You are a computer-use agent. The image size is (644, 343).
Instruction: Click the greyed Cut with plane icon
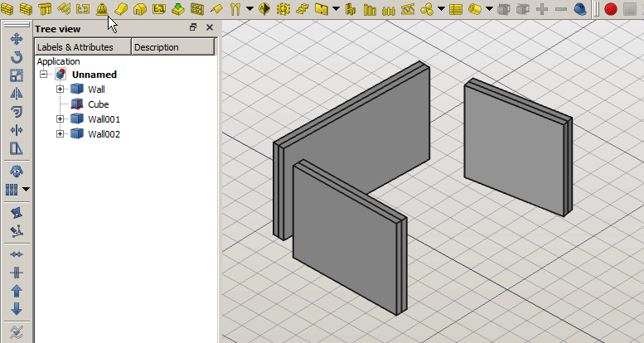pos(504,8)
